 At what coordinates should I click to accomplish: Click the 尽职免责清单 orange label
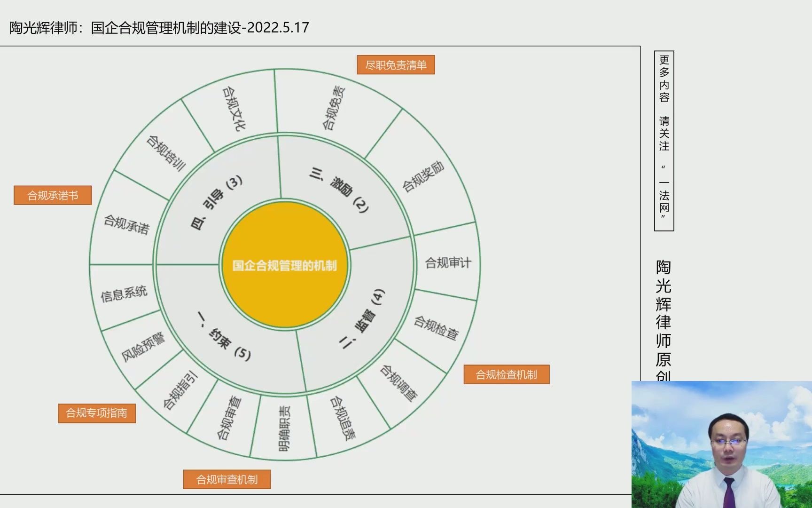(x=396, y=65)
